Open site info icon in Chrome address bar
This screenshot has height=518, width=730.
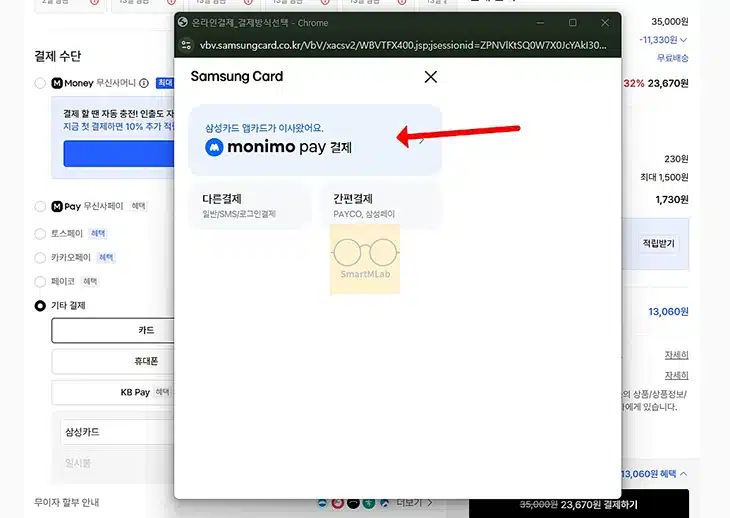click(x=187, y=45)
